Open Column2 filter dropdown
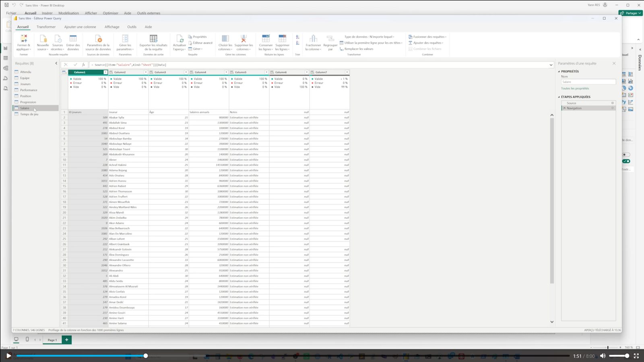This screenshot has width=644, height=362. pos(146,72)
